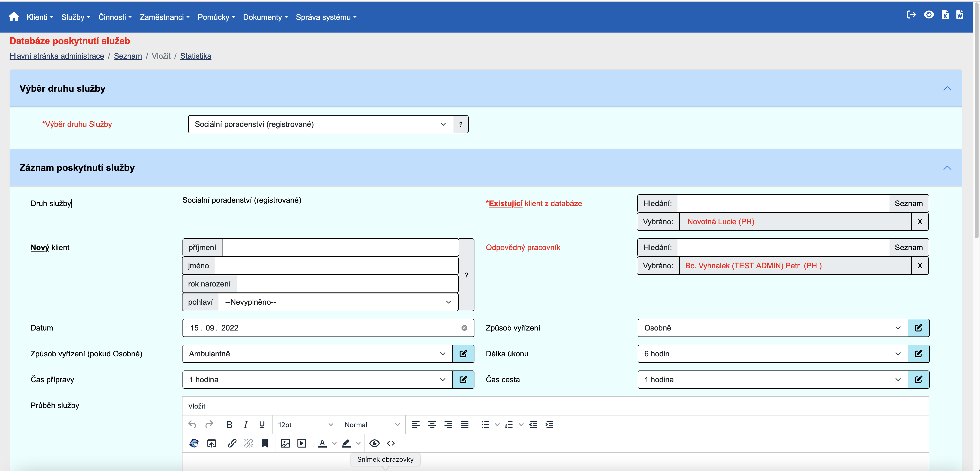Open source code view in editor
The height and width of the screenshot is (471, 980).
click(391, 443)
